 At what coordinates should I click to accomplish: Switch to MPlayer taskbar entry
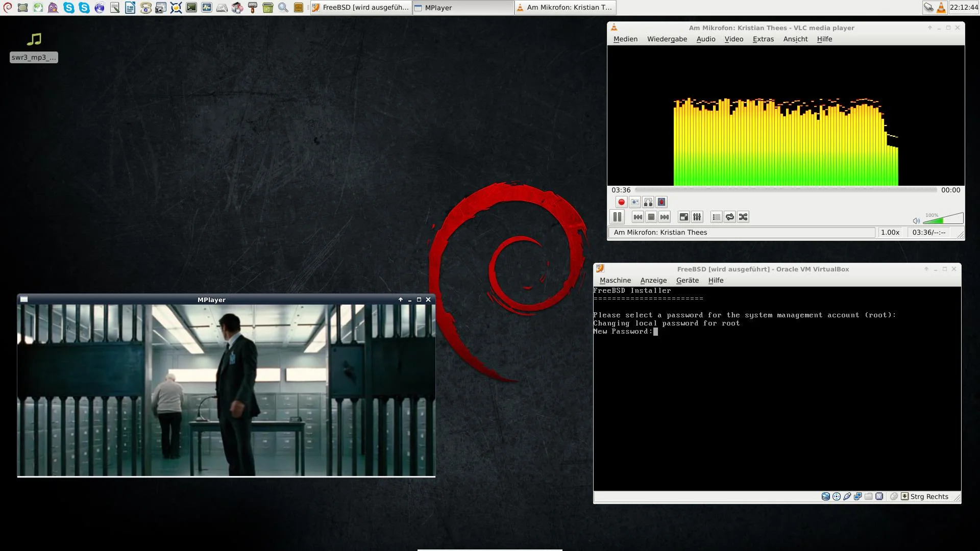(463, 8)
